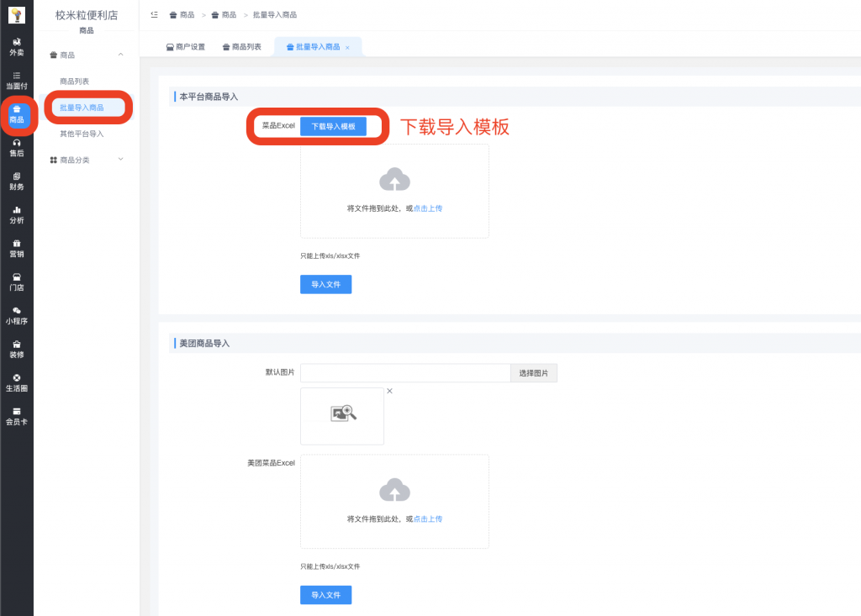Switch to the 商户设置 tab
861x616 pixels.
pos(187,49)
